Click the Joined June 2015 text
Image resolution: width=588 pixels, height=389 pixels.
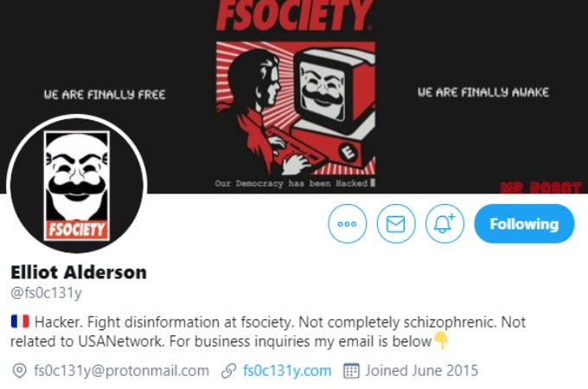click(422, 371)
